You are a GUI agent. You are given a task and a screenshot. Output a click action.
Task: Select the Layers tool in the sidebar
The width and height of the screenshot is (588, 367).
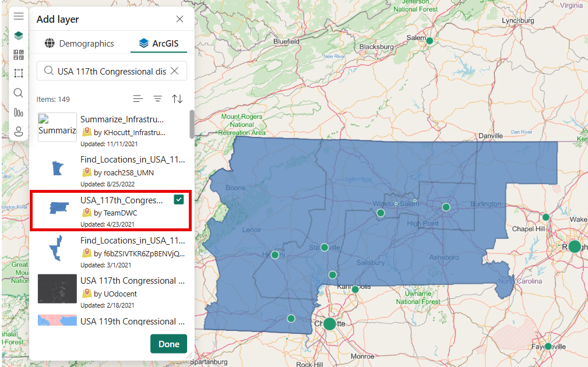tap(18, 35)
